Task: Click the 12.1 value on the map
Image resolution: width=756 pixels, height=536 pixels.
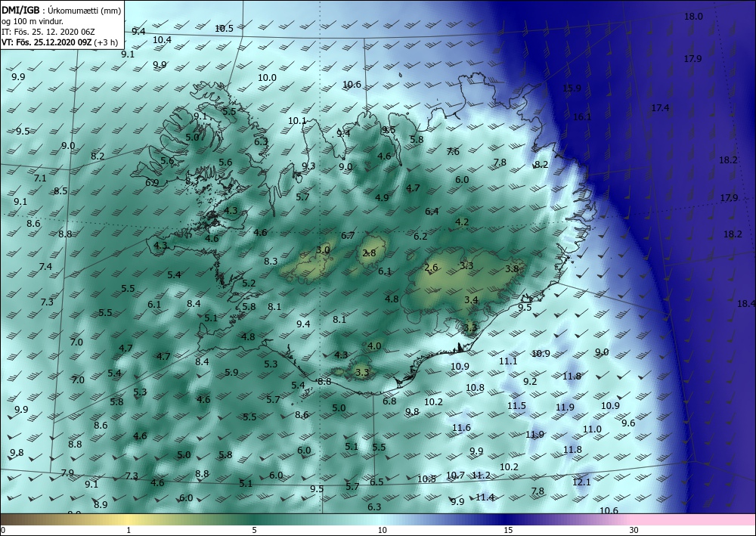Action: tap(581, 482)
